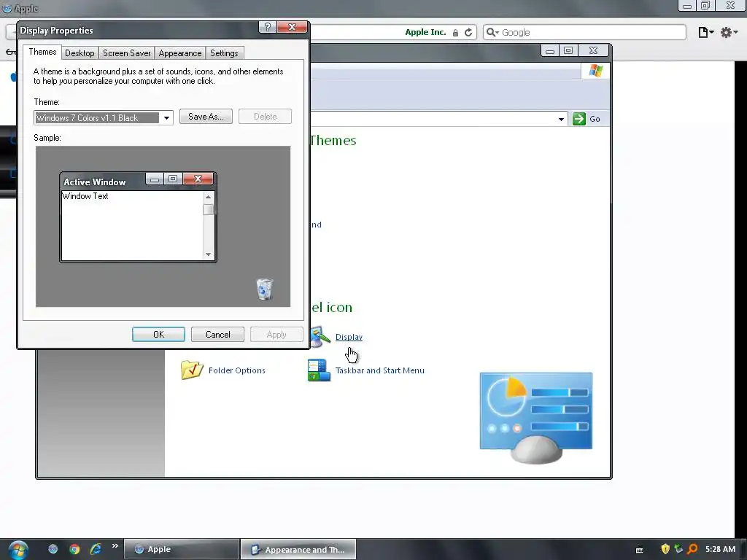Viewport: 747px width, 560px height.
Task: Open Folder Options link
Action: coord(237,370)
